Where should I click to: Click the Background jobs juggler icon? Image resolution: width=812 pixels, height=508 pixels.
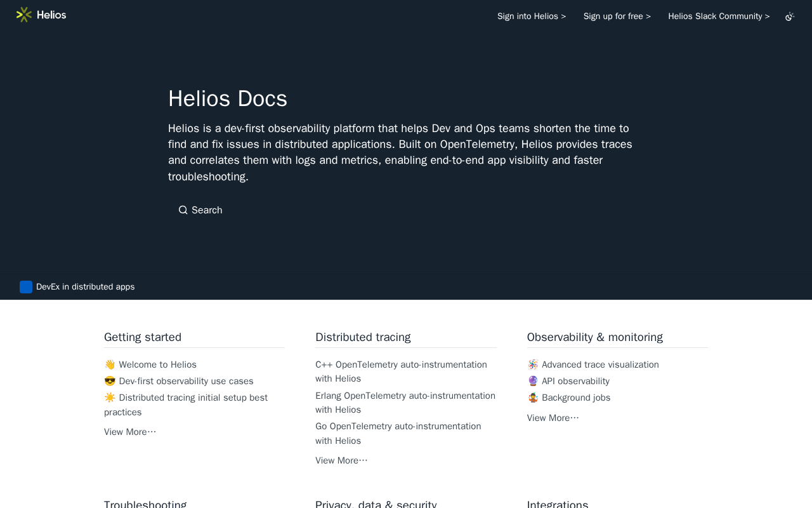533,398
